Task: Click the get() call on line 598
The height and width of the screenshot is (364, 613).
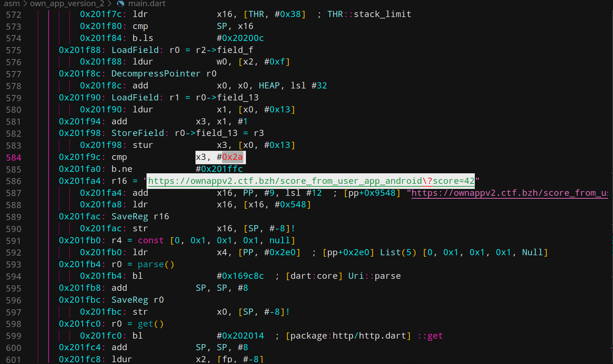Action: pyautogui.click(x=151, y=324)
